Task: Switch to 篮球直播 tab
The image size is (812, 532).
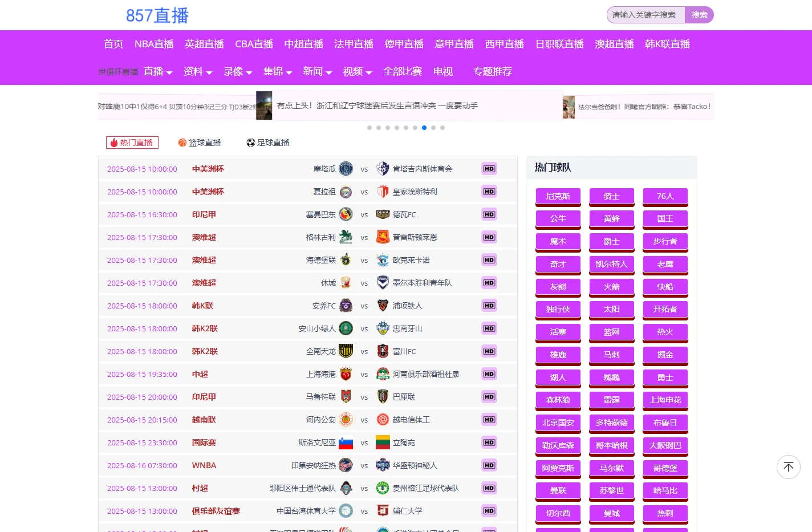Action: [x=199, y=143]
